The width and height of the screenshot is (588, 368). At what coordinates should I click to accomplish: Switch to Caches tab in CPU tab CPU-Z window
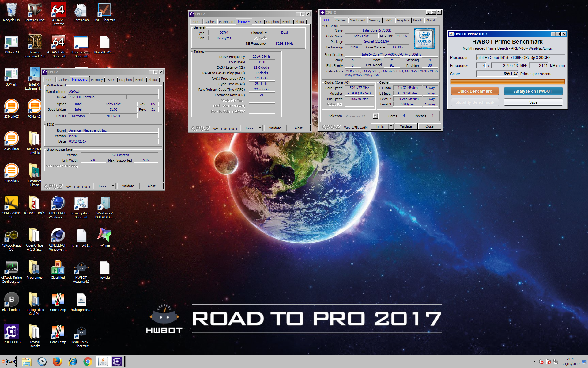point(341,20)
